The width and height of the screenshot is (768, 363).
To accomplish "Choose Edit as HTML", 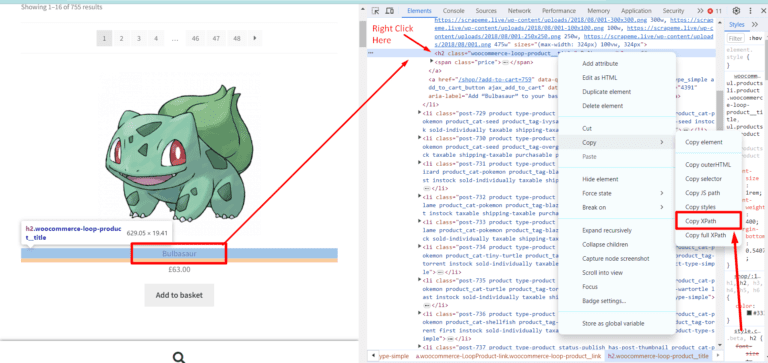I will point(600,77).
